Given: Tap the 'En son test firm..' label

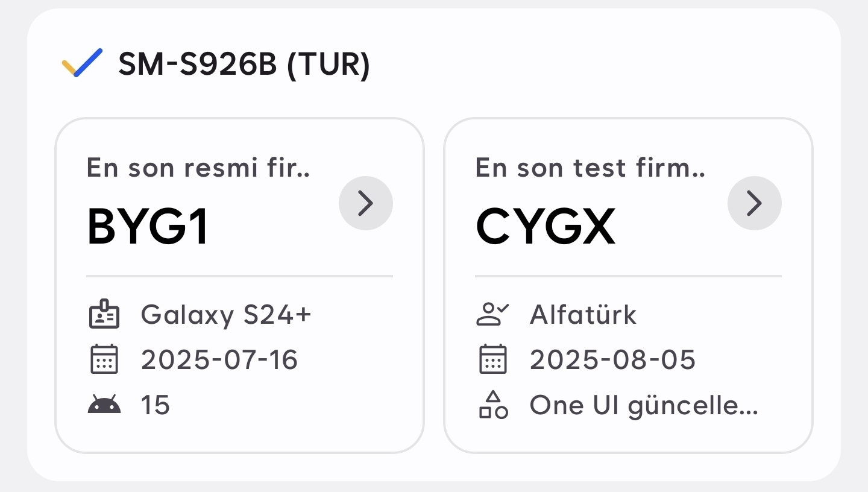Looking at the screenshot, I should (x=590, y=168).
